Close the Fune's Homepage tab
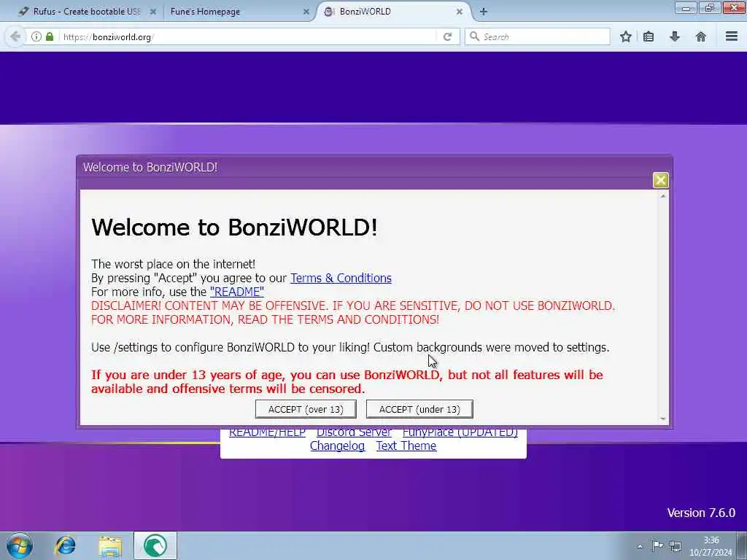Image resolution: width=747 pixels, height=560 pixels. tap(306, 12)
